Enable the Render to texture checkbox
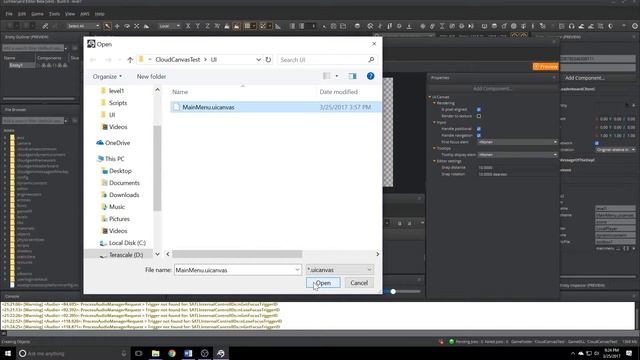 click(x=479, y=116)
